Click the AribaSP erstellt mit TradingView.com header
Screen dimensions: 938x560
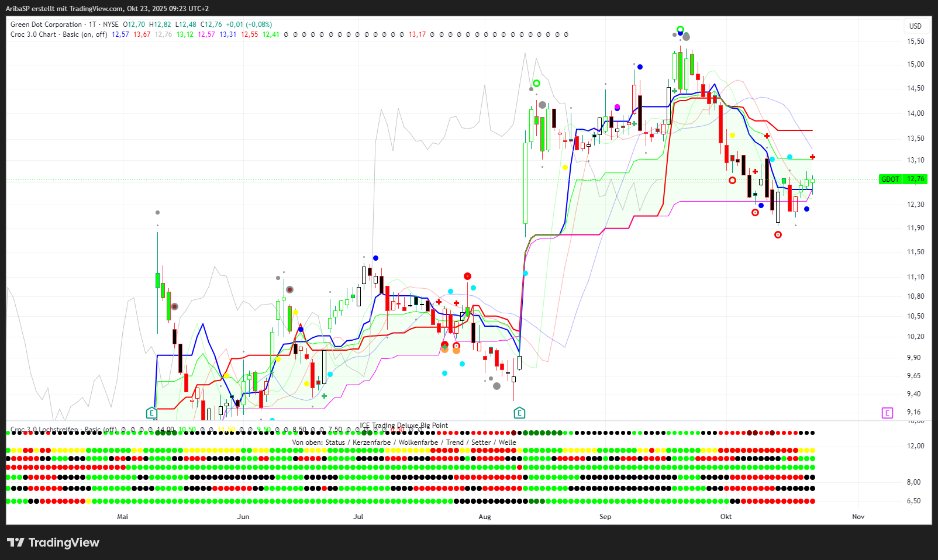pyautogui.click(x=107, y=9)
